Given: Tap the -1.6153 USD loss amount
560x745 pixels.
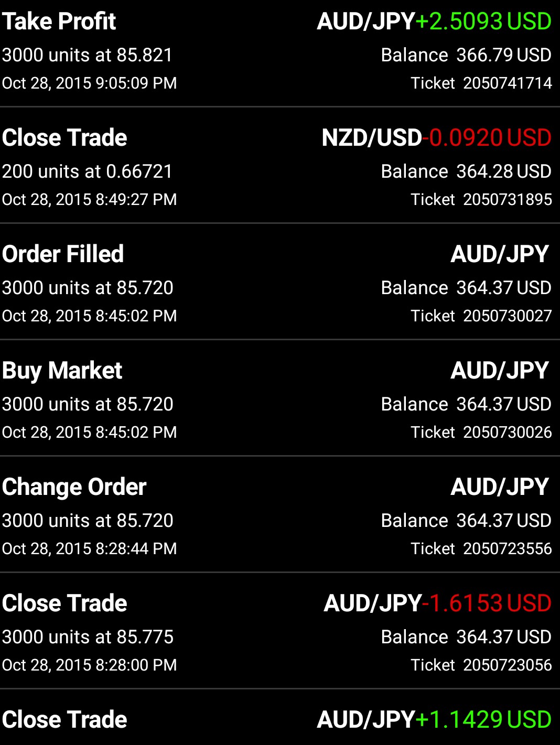Looking at the screenshot, I should tap(487, 603).
